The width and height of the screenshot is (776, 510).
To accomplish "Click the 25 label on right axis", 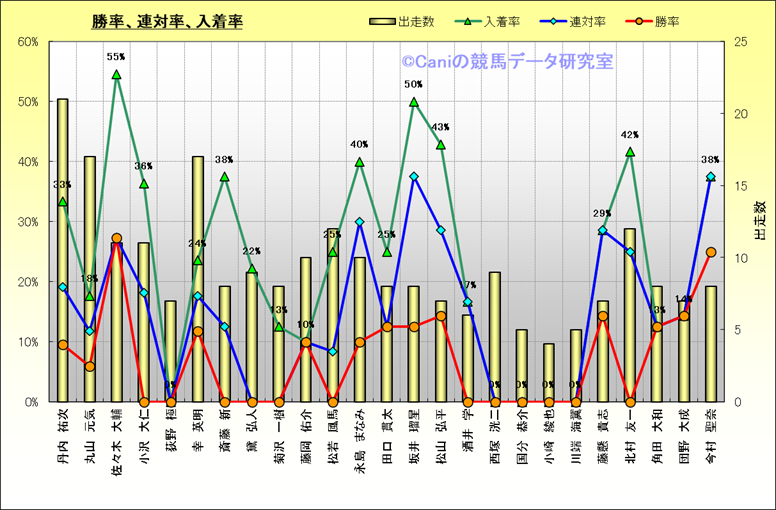I will [x=741, y=42].
